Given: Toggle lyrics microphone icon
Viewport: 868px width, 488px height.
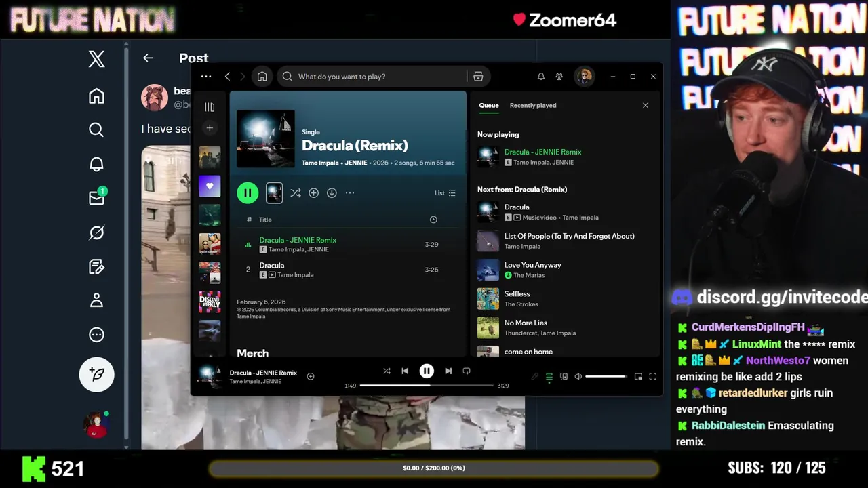Looking at the screenshot, I should point(535,376).
